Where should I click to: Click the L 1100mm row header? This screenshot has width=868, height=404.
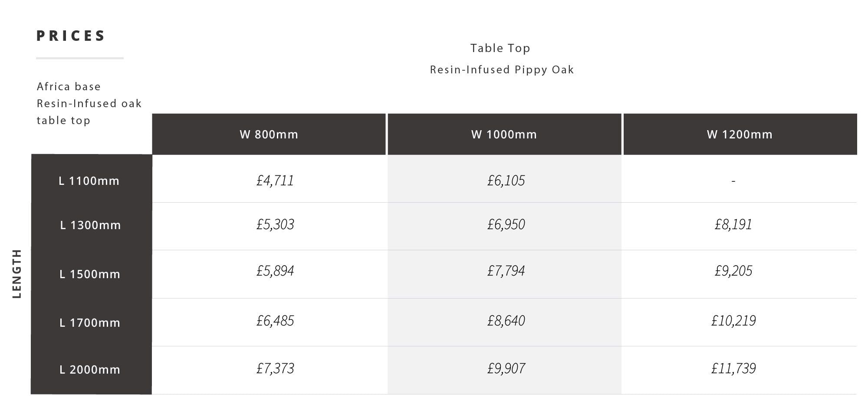point(89,181)
